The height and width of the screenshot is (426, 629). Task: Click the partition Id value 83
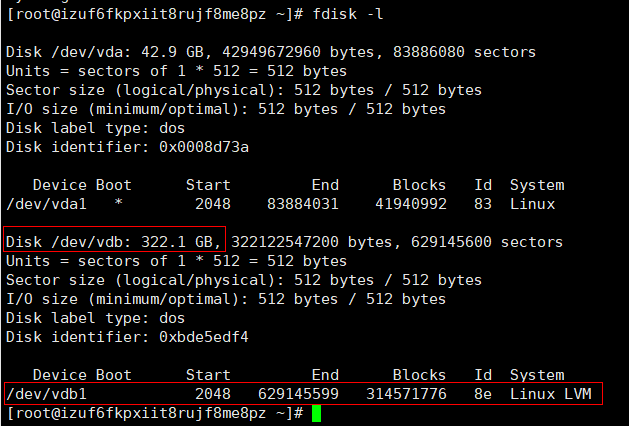[x=483, y=204]
